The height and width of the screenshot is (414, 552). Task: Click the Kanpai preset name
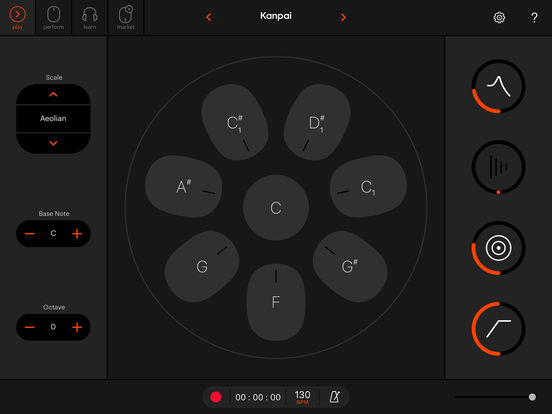[x=276, y=16]
